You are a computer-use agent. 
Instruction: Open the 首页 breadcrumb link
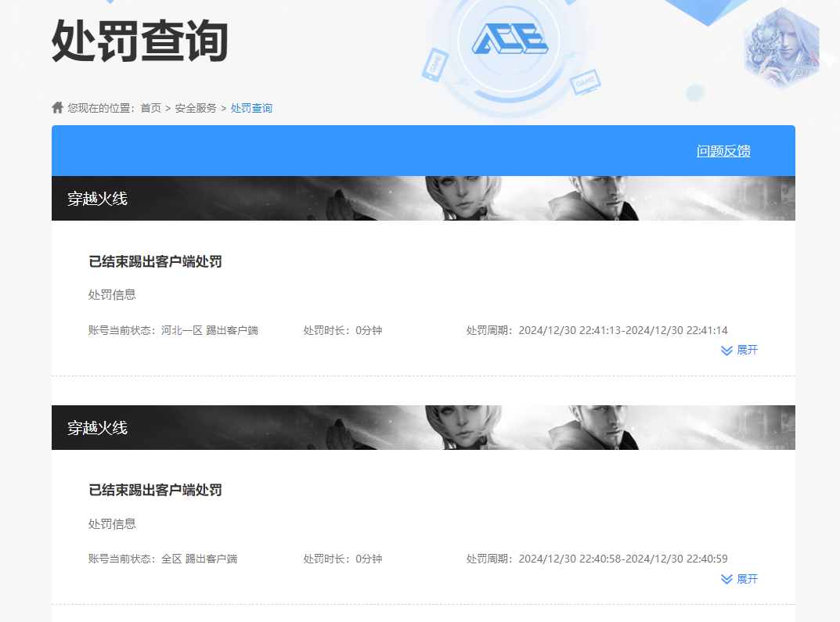(150, 108)
